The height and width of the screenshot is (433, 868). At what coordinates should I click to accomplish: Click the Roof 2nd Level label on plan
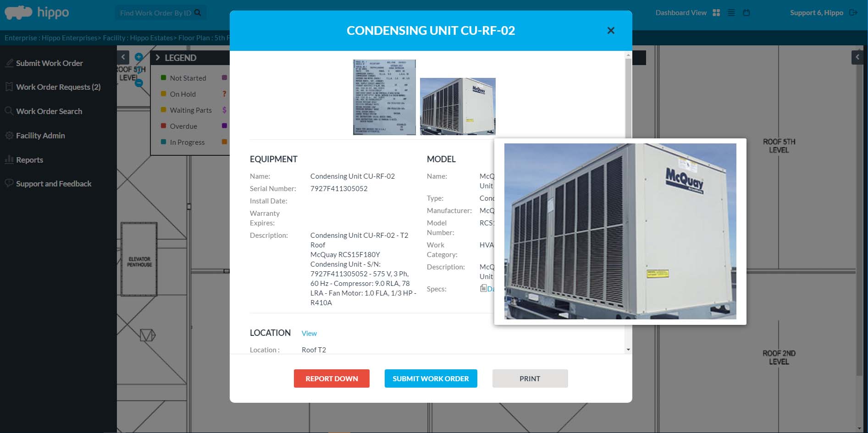click(x=779, y=357)
